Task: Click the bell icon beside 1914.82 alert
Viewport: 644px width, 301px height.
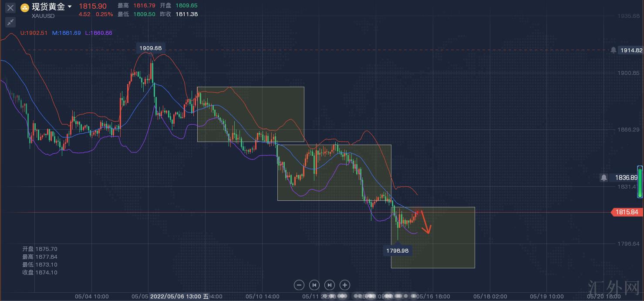Action: (614, 50)
